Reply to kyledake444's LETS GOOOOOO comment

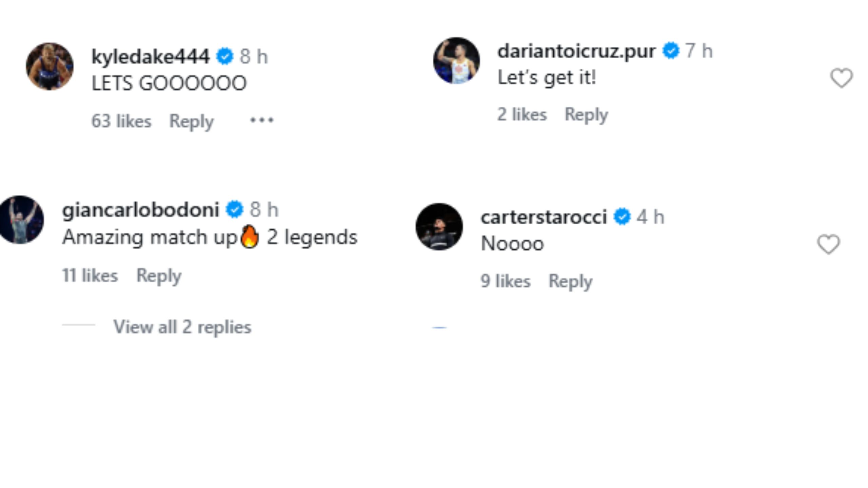(x=192, y=121)
